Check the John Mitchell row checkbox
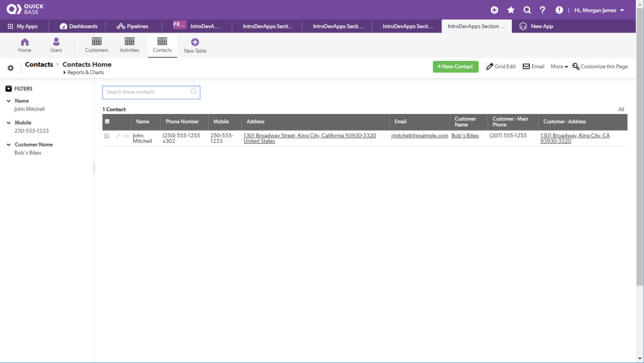 (x=107, y=136)
